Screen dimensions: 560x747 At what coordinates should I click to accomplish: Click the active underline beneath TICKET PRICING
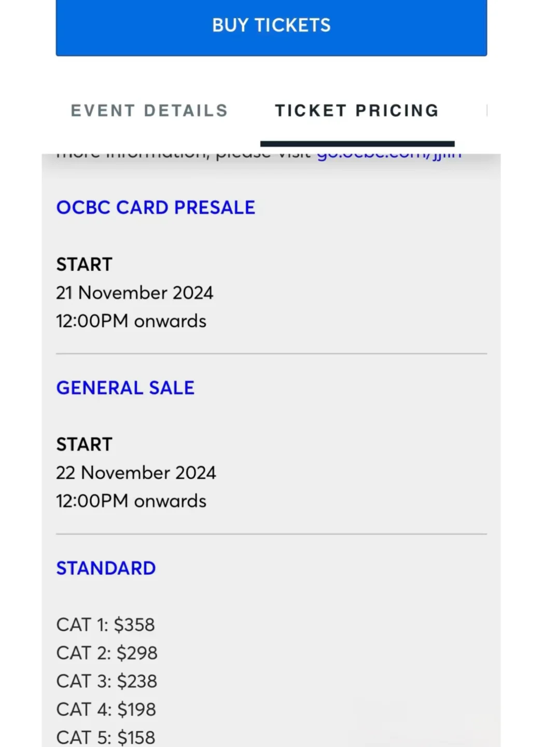tap(357, 144)
